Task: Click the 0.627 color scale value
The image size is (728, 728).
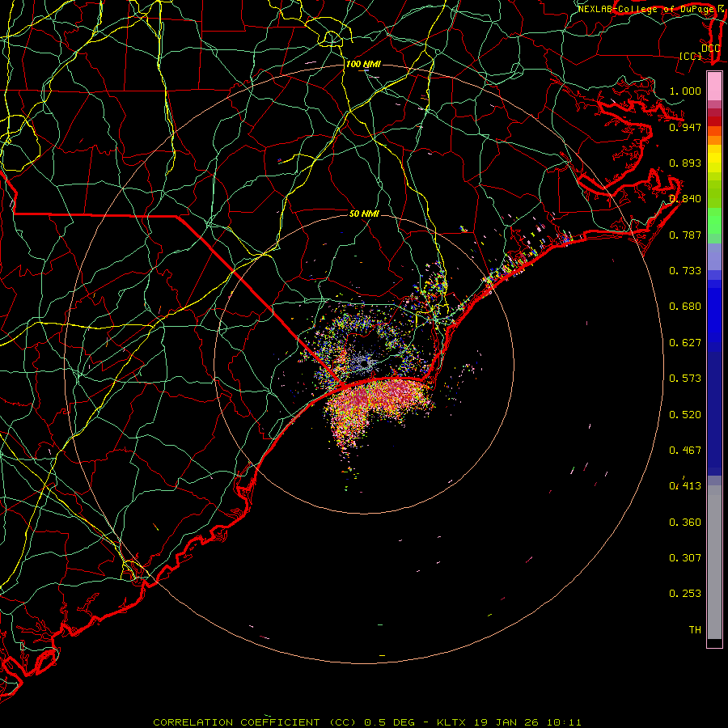Action: click(x=685, y=343)
